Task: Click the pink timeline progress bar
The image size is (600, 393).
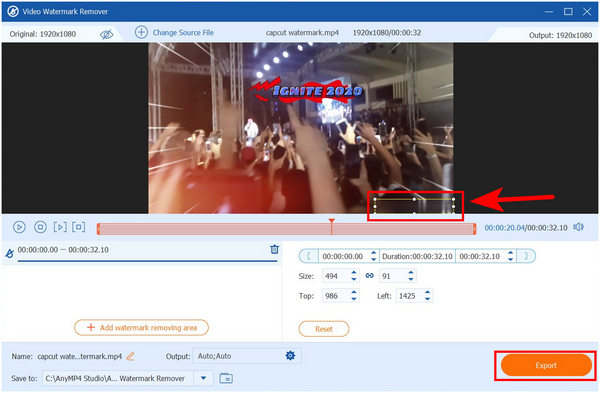Action: point(286,229)
